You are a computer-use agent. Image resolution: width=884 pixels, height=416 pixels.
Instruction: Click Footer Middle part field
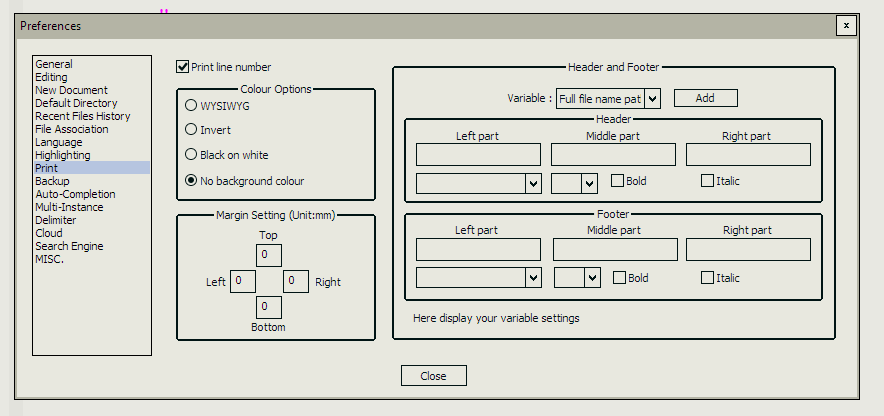pos(615,249)
